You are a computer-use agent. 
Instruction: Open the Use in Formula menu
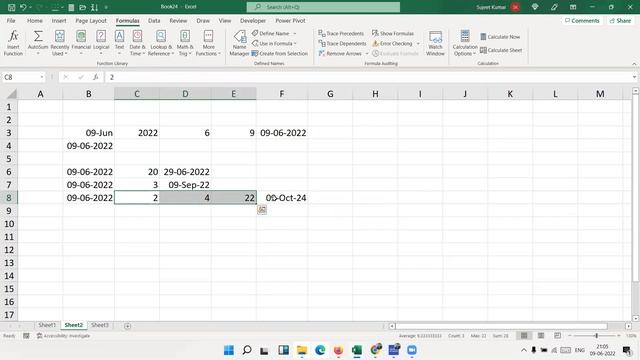pyautogui.click(x=274, y=43)
